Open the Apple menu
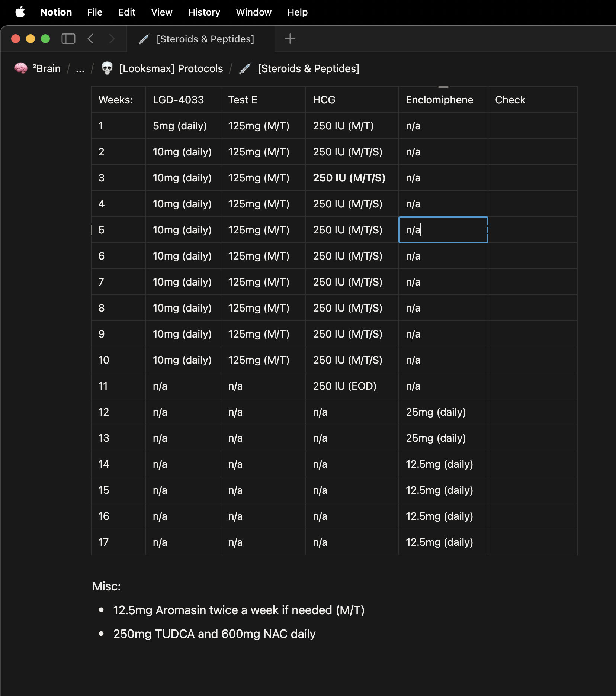This screenshot has width=616, height=696. coord(20,12)
